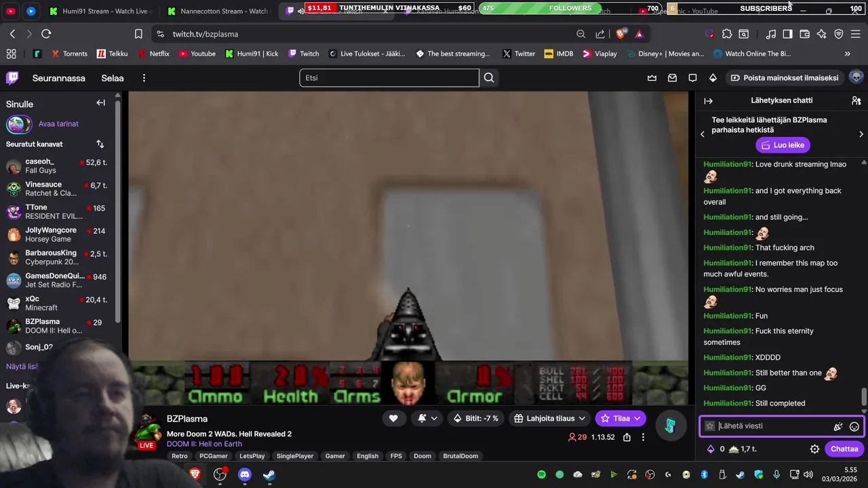
Task: Click sidebar scrollbar
Action: coord(119,210)
